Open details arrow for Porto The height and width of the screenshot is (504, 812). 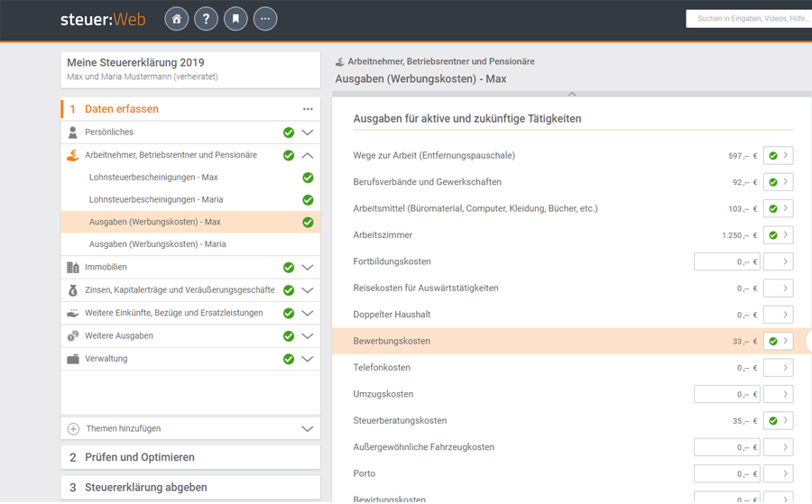(779, 473)
